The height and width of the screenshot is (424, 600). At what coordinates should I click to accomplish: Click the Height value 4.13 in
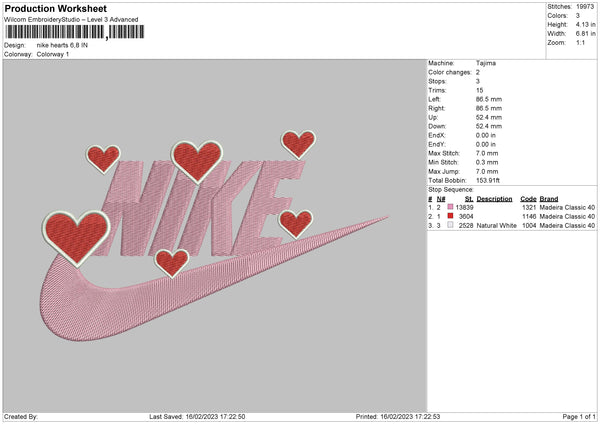(585, 24)
